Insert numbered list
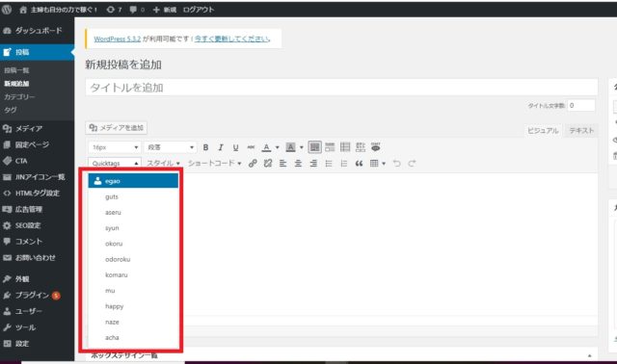 tap(343, 163)
